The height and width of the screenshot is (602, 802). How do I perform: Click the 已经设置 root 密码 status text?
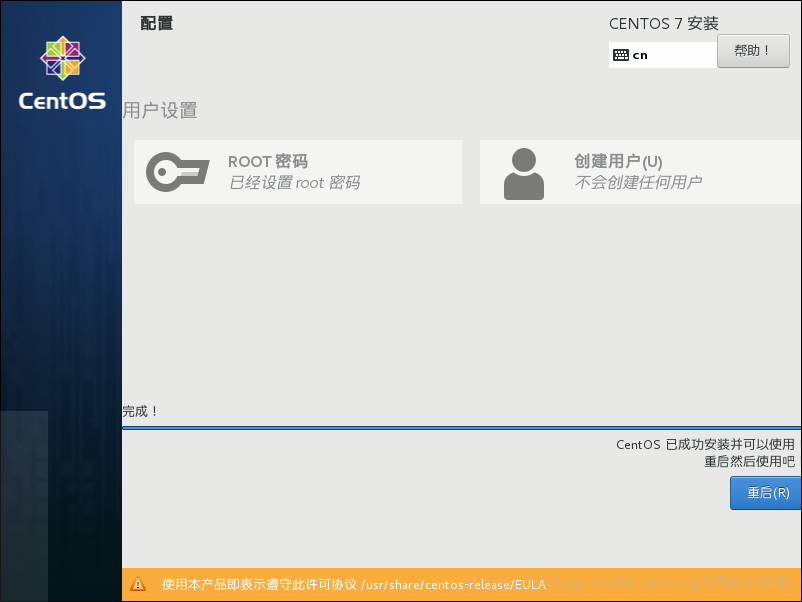(295, 183)
